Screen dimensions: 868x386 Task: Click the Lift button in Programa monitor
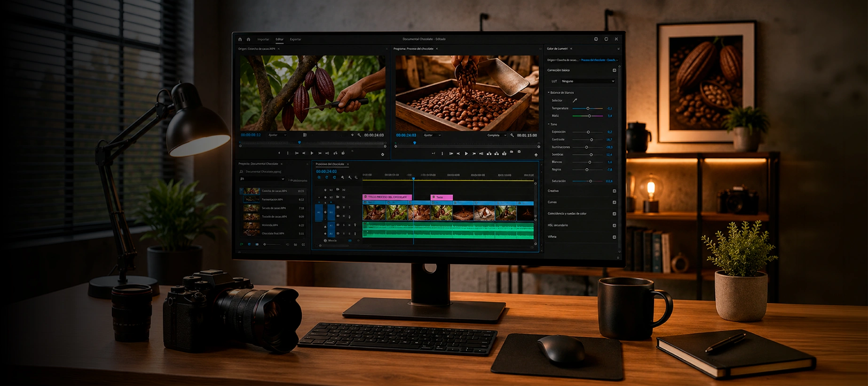tap(489, 153)
